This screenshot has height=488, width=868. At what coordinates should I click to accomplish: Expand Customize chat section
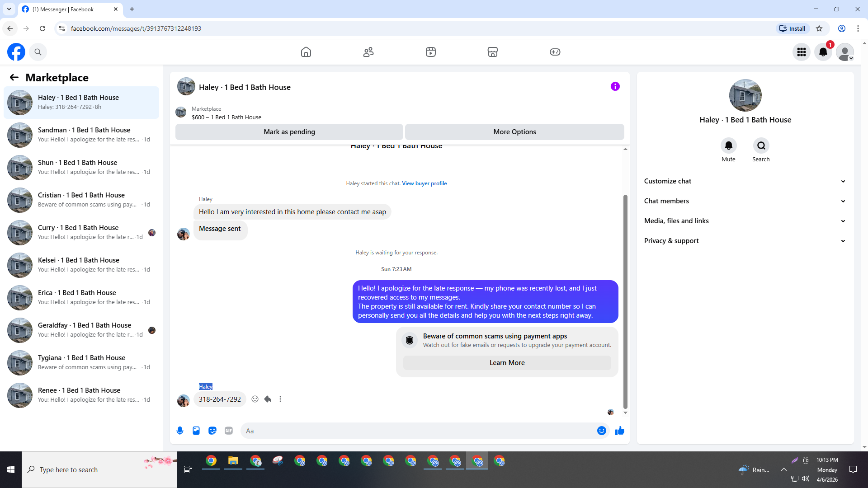pos(745,181)
